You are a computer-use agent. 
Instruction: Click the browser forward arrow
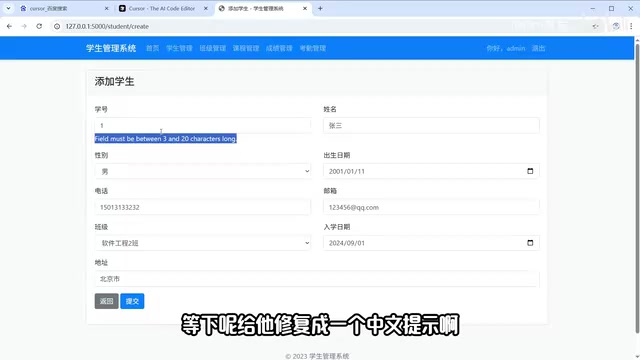click(24, 26)
